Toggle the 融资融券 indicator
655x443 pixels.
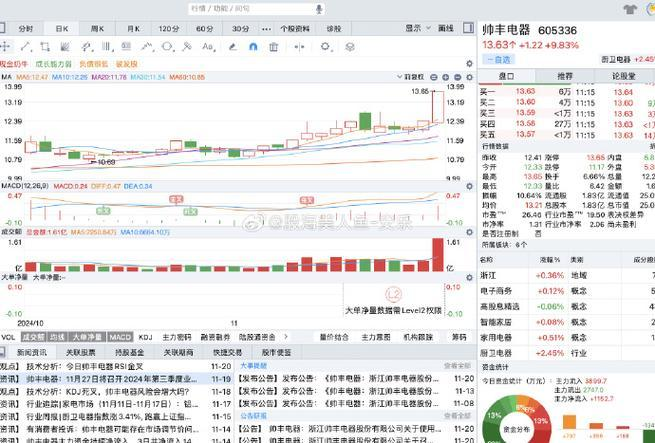coord(215,337)
